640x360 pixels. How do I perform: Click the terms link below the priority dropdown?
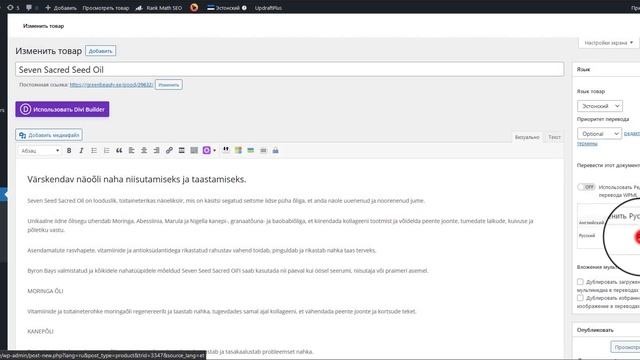click(587, 144)
